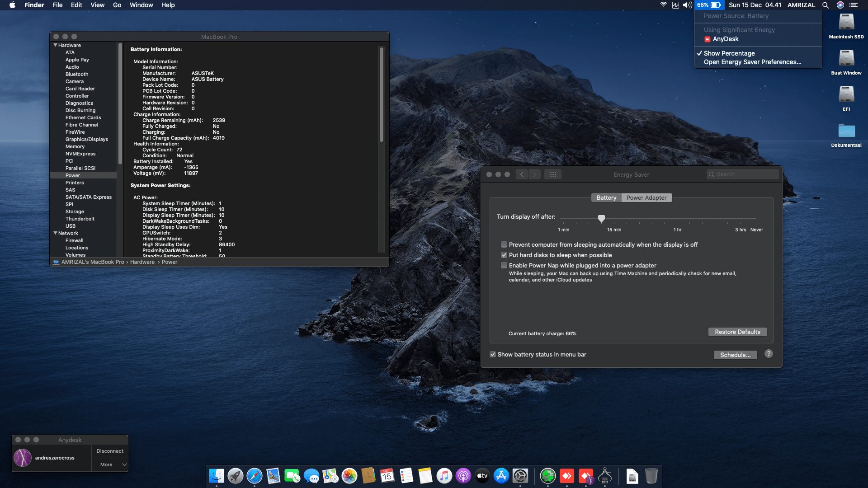
Task: Open the Go menu in the menu bar
Action: pos(117,5)
